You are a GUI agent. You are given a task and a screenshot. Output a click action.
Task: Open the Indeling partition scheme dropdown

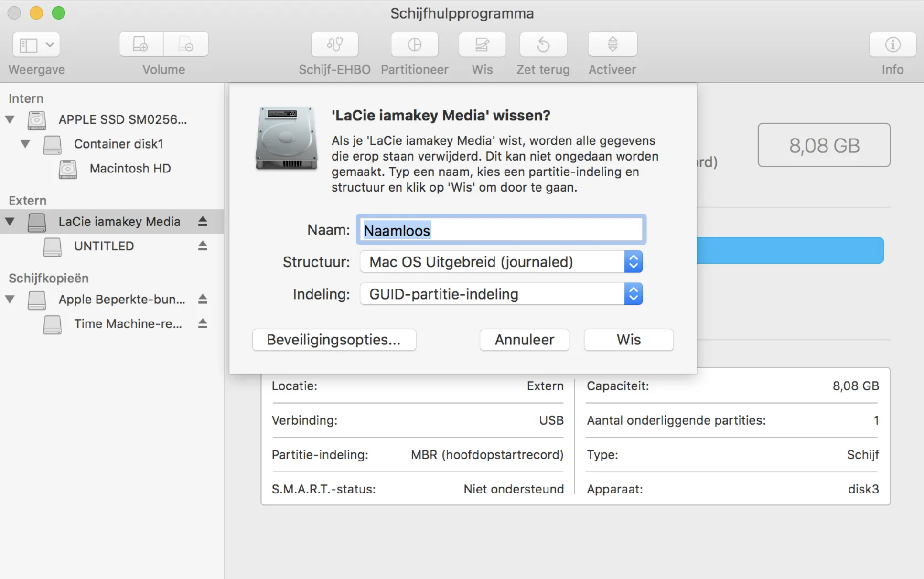click(634, 294)
